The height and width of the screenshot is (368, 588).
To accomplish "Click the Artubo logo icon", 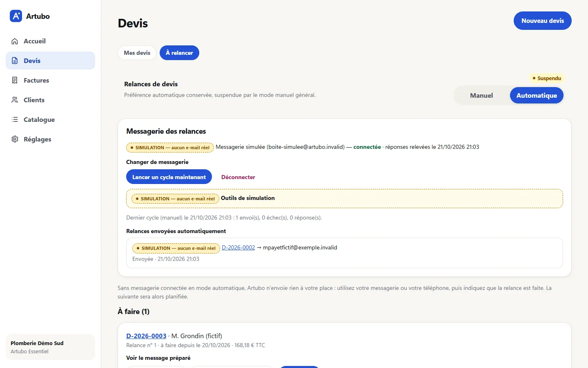I will [x=16, y=16].
